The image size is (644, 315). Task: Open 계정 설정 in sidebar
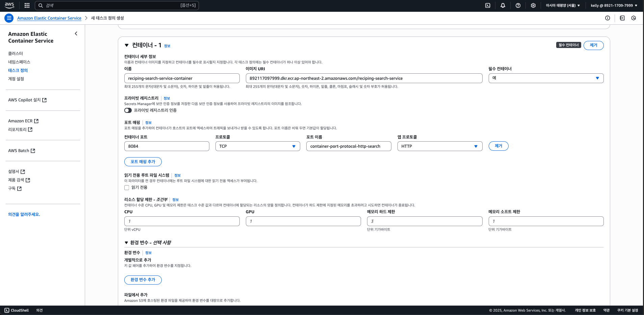point(16,79)
